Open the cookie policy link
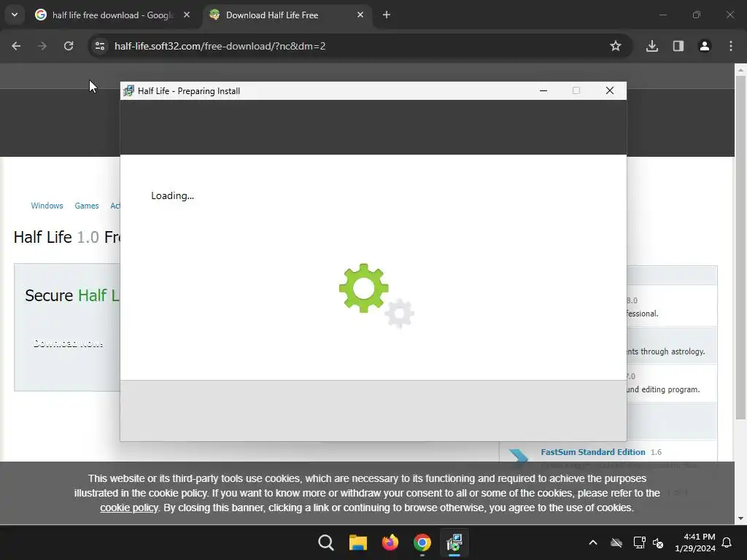 click(128, 507)
